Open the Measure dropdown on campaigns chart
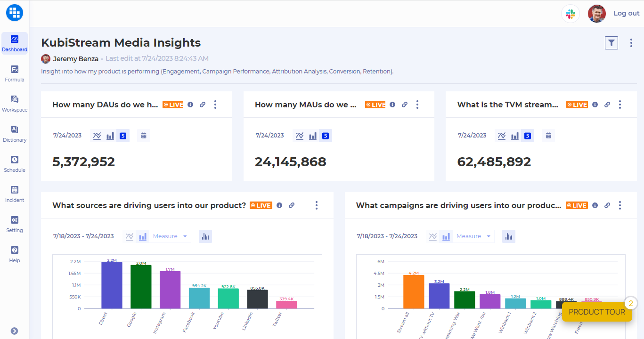Screen dimensions: 644x339 [x=474, y=236]
